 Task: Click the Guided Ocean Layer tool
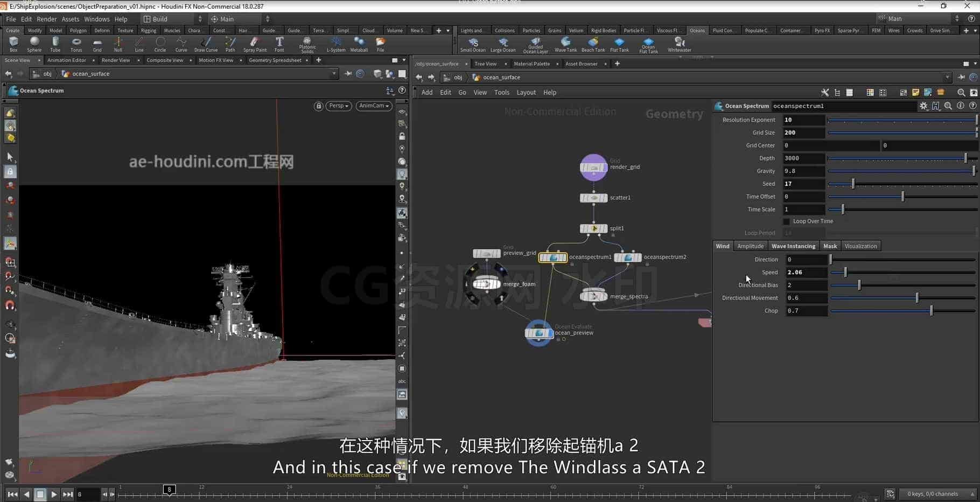click(x=535, y=45)
